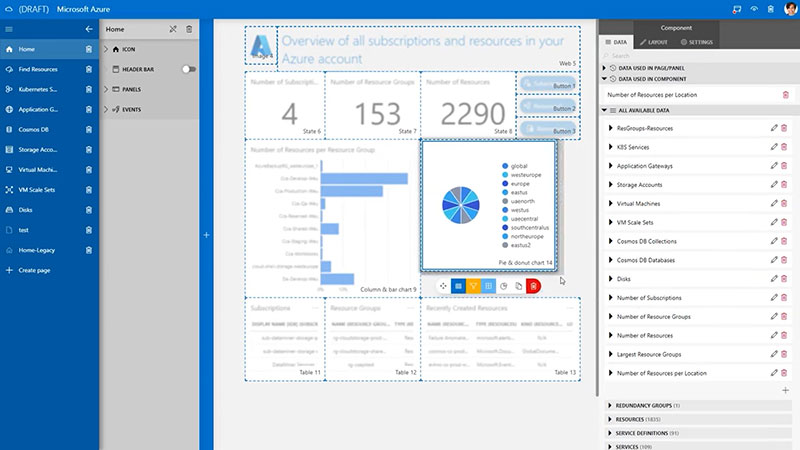
Task: Add new data source with plus icon
Action: pyautogui.click(x=785, y=390)
